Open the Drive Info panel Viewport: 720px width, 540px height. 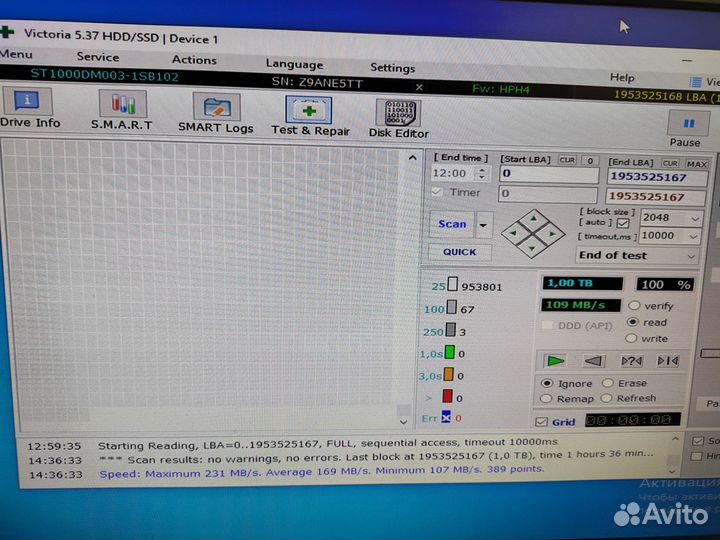tap(28, 108)
